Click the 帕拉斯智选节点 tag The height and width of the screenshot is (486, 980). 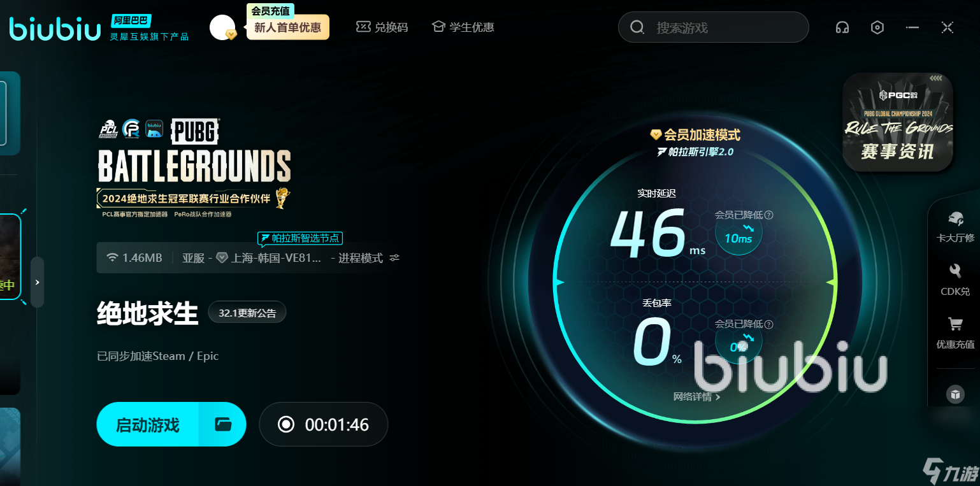[300, 238]
